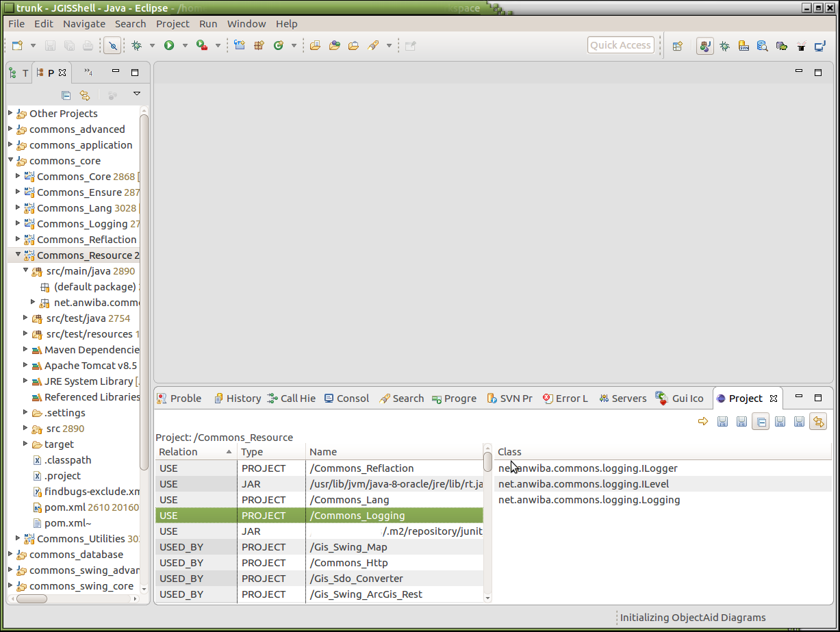Viewport: 840px width, 632px height.
Task: Select the /Commons_Reflaction dependency row
Action: point(319,468)
